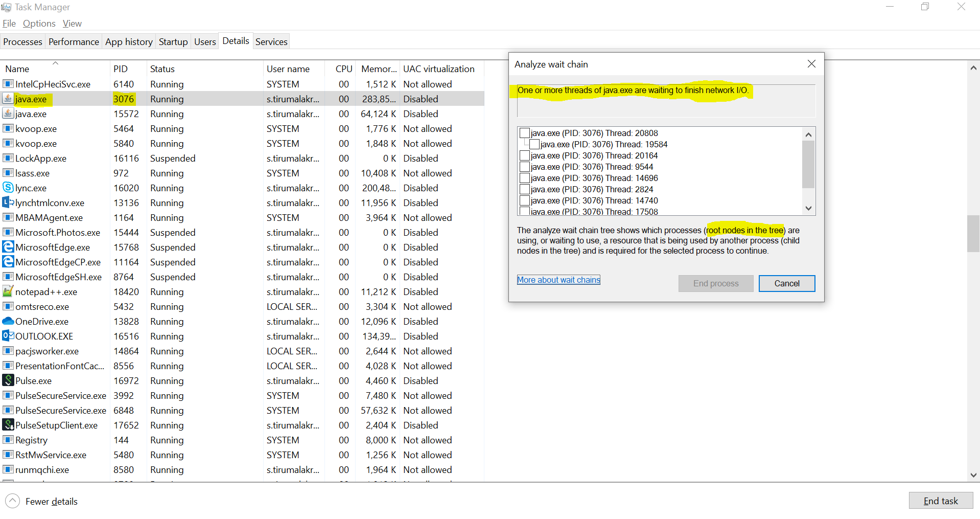Click the End process button

pyautogui.click(x=716, y=283)
